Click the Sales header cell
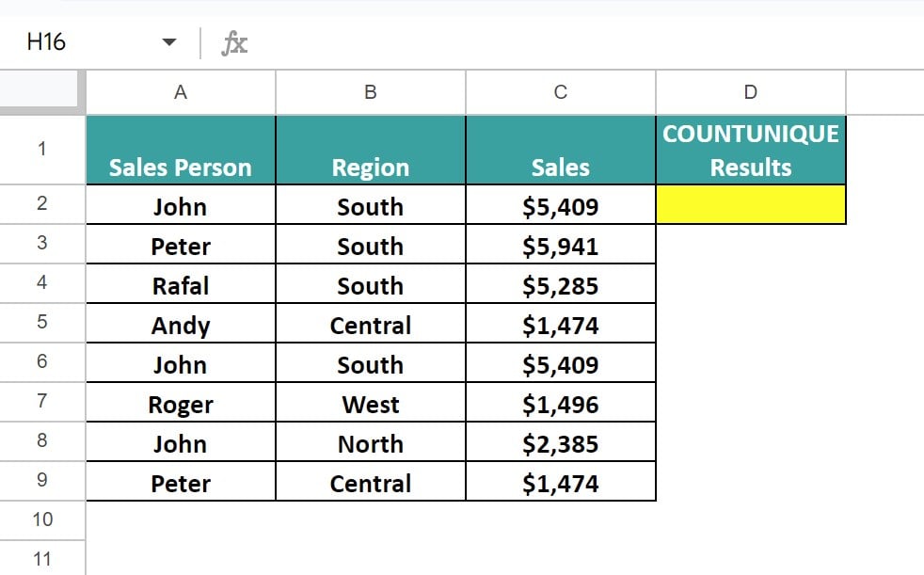Image resolution: width=924 pixels, height=575 pixels. 561,150
